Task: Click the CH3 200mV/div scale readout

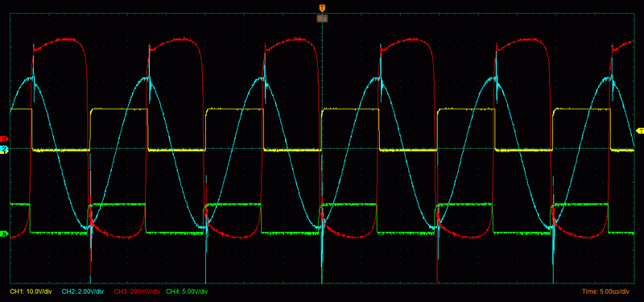Action: coord(137,292)
